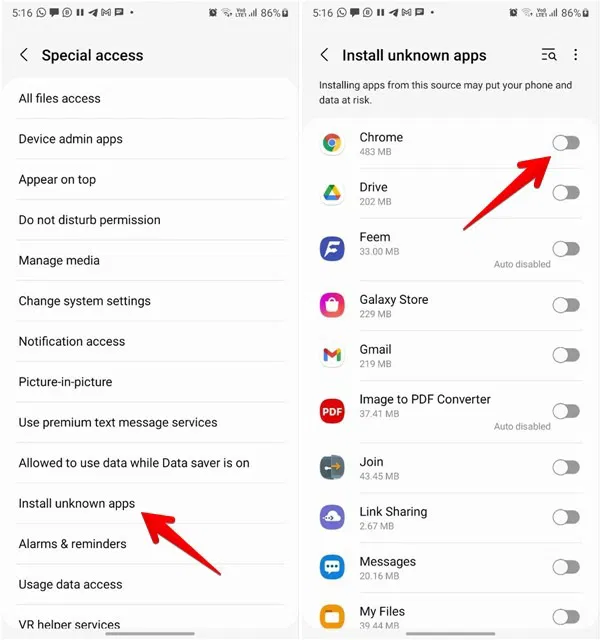Screen dimensions: 600x640
Task: Tap the Gmail app icon
Action: pos(332,355)
